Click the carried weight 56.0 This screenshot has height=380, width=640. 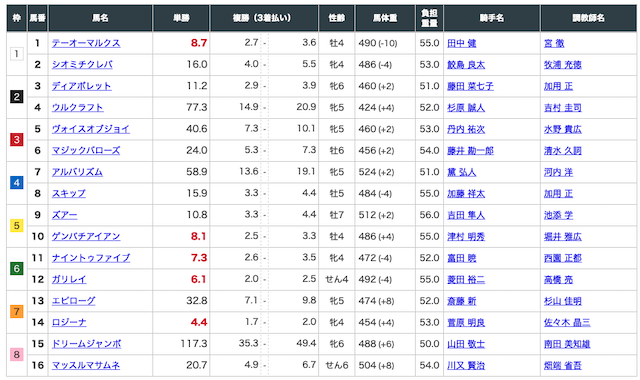(429, 215)
